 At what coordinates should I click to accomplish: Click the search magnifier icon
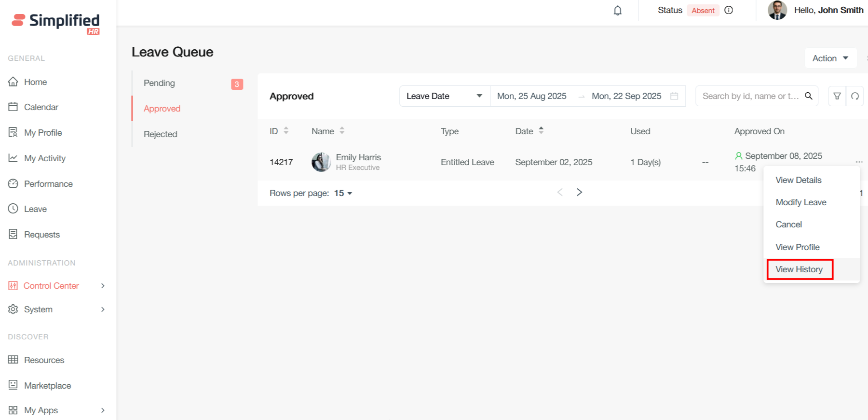pos(809,96)
